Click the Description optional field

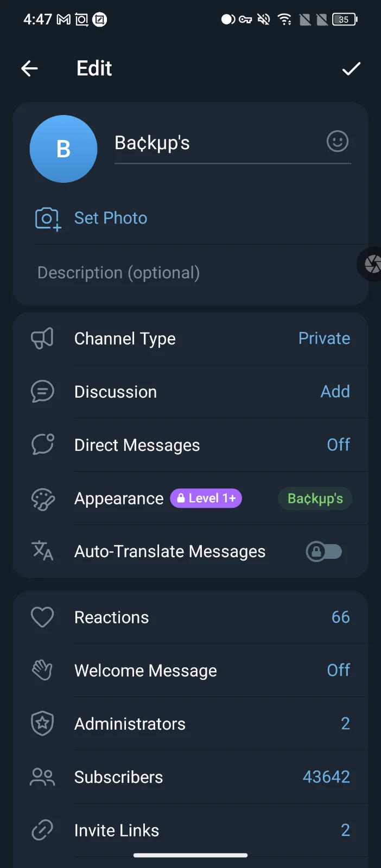coord(190,273)
